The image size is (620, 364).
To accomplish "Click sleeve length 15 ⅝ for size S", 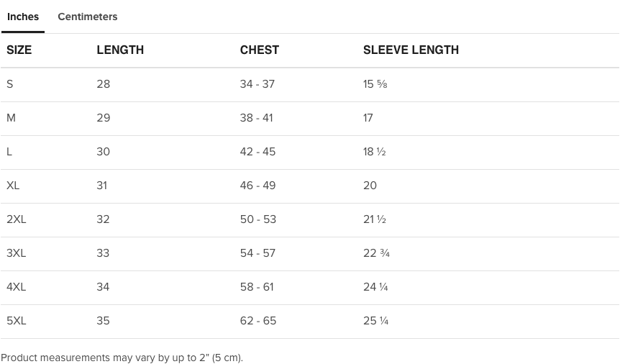I will (x=375, y=84).
